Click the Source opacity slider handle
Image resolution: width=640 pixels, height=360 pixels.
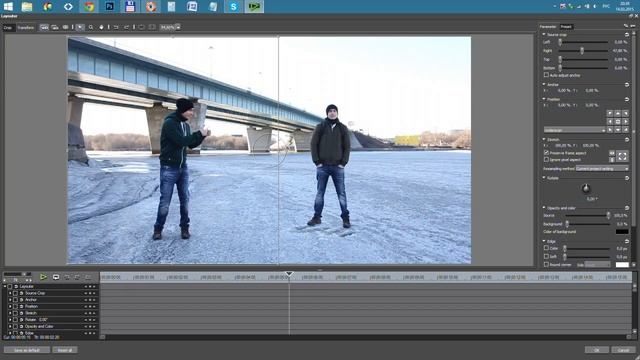pos(608,215)
